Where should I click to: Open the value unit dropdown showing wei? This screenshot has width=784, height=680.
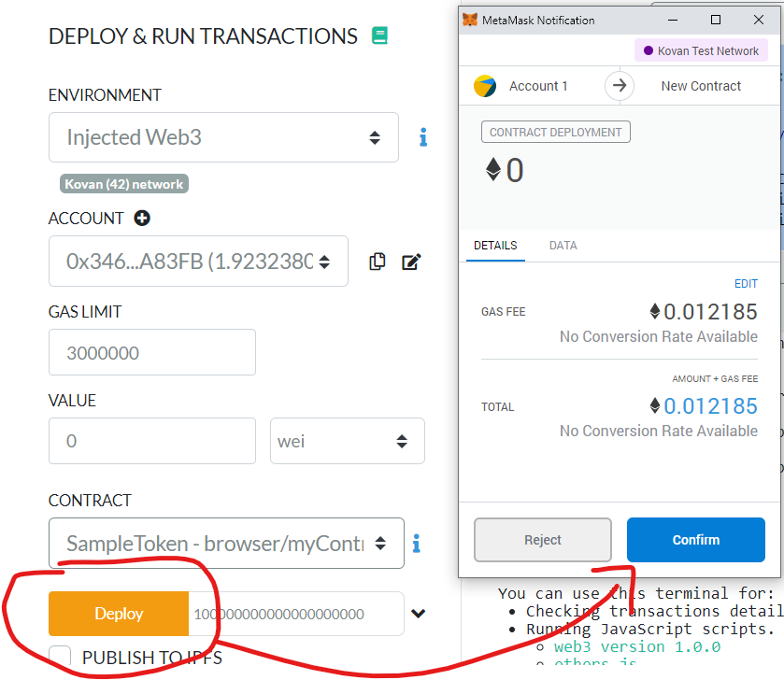(x=348, y=441)
